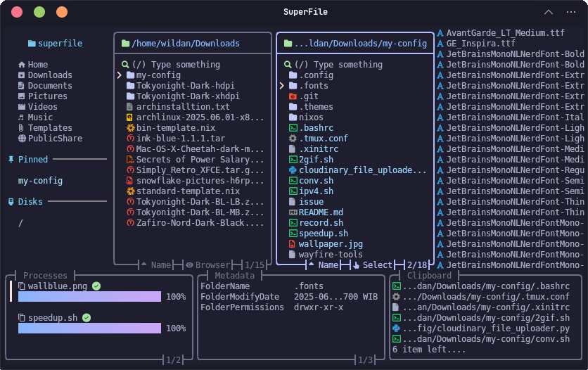Click the superfile folder logo icon
Viewport: 588px width, 370px height.
pos(32,44)
